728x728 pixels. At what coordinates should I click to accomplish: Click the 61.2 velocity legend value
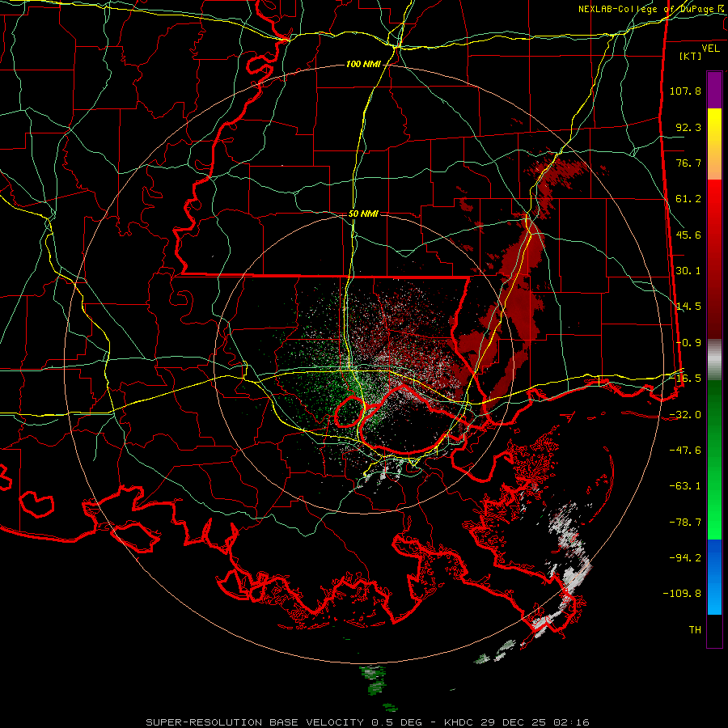(x=688, y=199)
